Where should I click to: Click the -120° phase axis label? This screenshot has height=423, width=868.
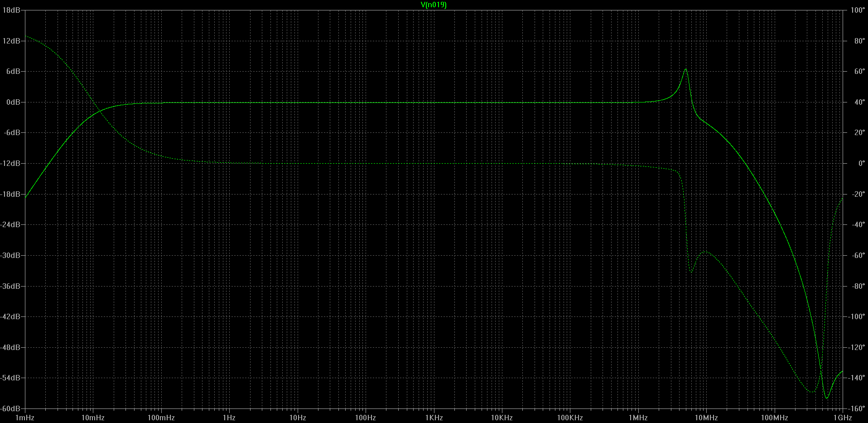[857, 347]
